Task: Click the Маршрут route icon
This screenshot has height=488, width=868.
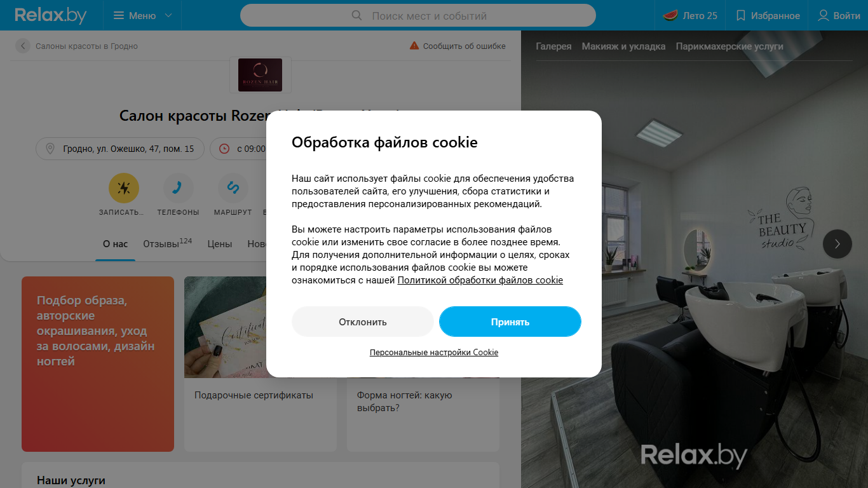Action: click(233, 188)
